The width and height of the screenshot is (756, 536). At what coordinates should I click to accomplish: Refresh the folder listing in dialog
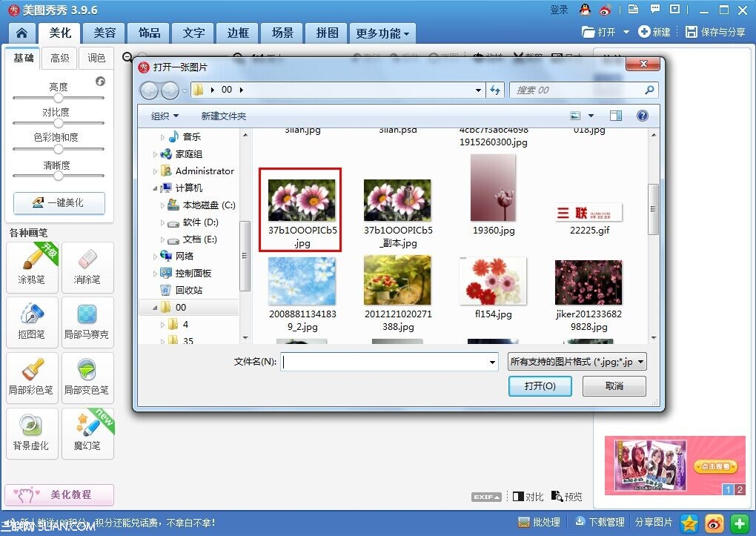(495, 90)
